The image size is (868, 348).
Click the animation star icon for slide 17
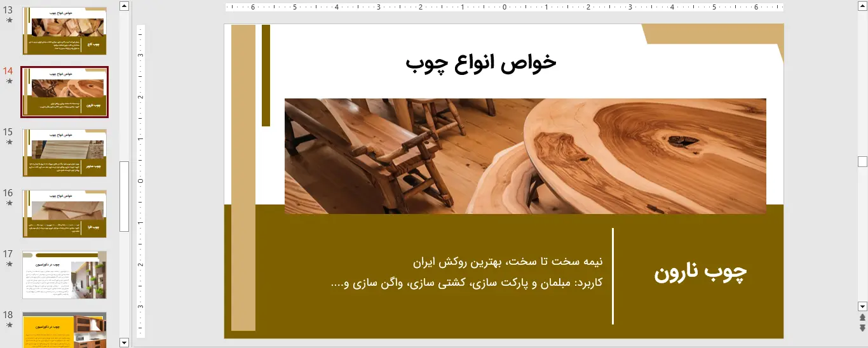[x=9, y=264]
